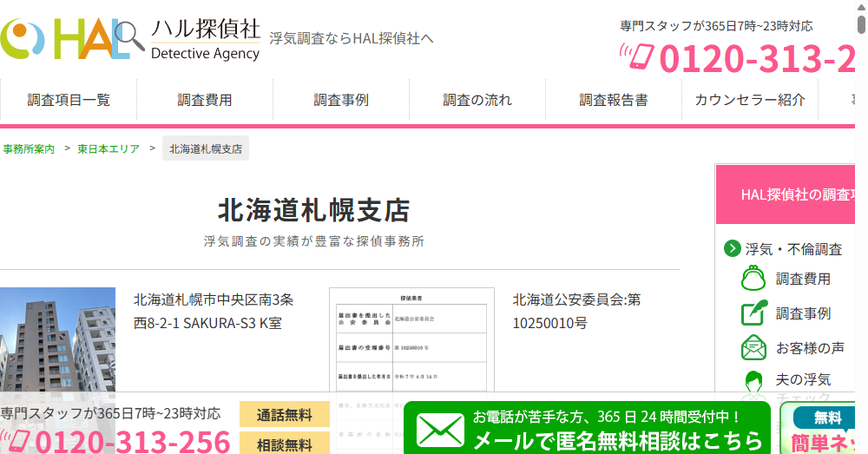Click the green envelope mail icon
This screenshot has height=454, width=868.
440,430
